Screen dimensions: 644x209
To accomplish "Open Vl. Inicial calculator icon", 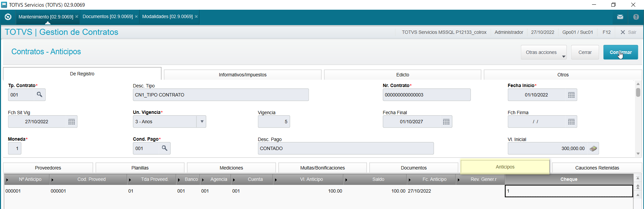I will click(x=593, y=148).
